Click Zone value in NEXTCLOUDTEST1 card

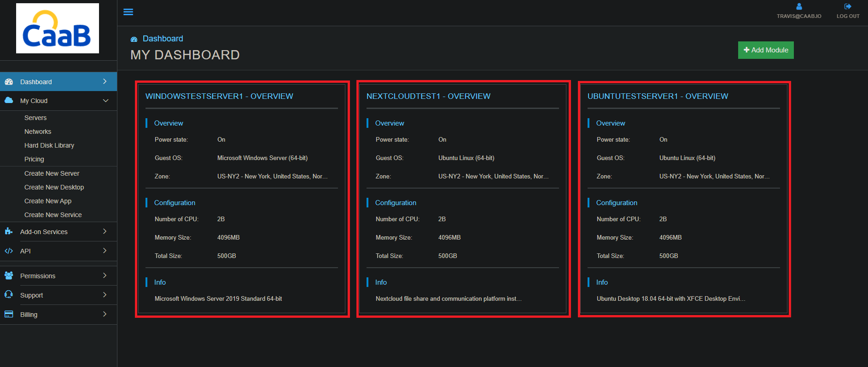tap(493, 176)
